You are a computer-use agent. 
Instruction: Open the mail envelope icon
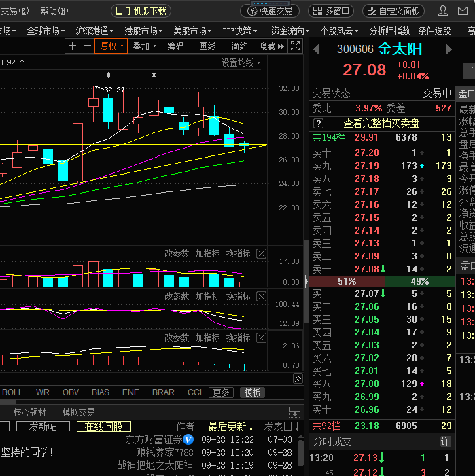tap(463, 11)
